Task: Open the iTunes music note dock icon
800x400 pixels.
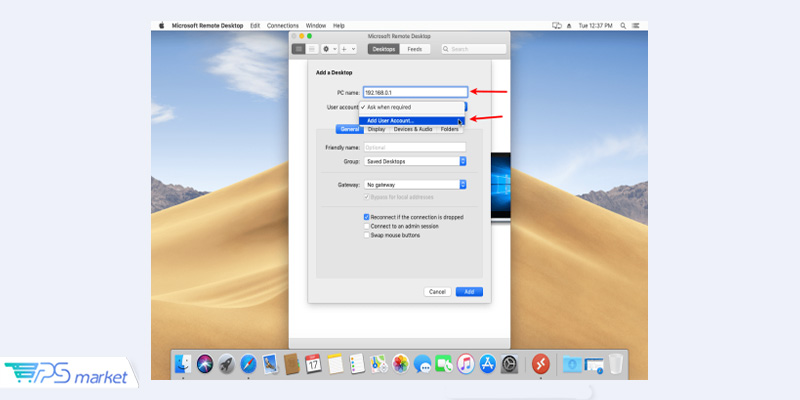Action: coord(466,364)
